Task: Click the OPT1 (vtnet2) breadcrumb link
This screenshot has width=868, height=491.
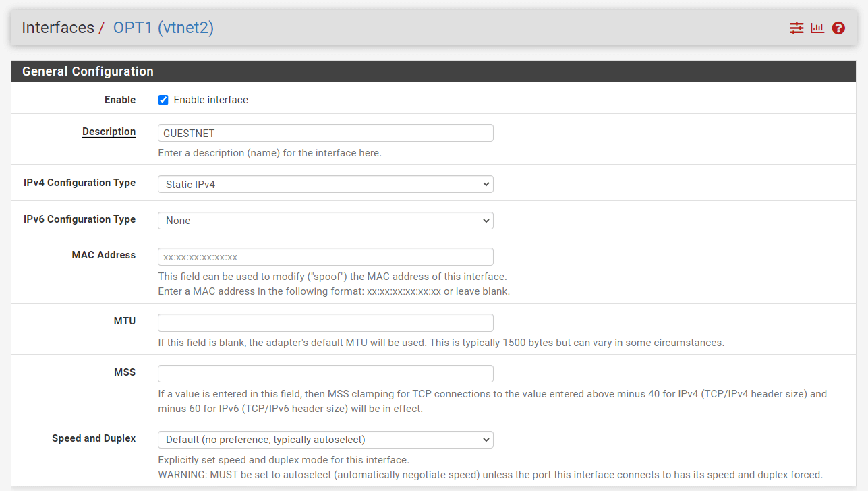Action: click(163, 28)
